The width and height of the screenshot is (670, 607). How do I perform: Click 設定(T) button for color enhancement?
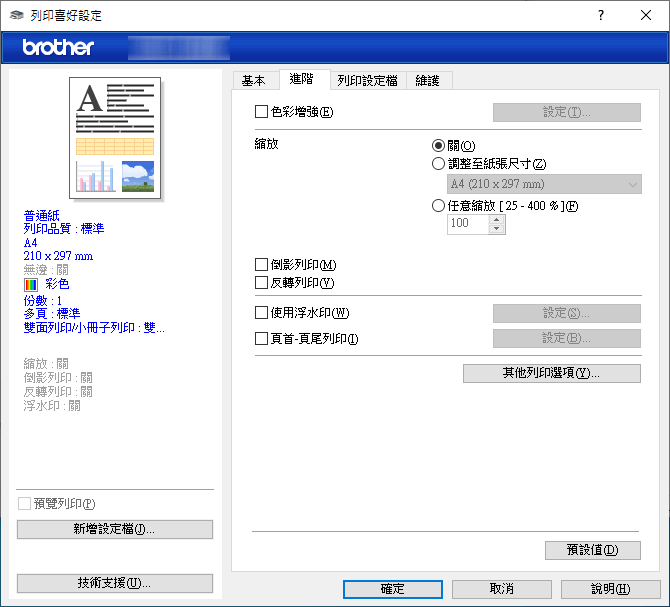[x=567, y=112]
